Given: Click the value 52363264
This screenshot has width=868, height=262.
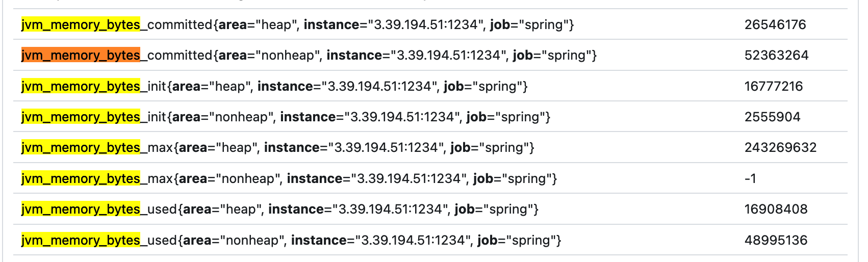Looking at the screenshot, I should pos(776,55).
